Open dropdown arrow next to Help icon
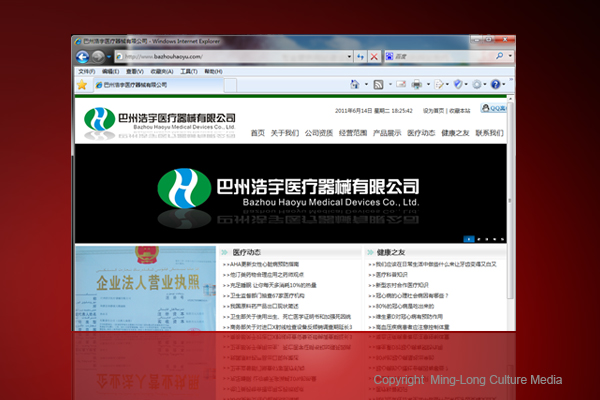 [x=504, y=84]
